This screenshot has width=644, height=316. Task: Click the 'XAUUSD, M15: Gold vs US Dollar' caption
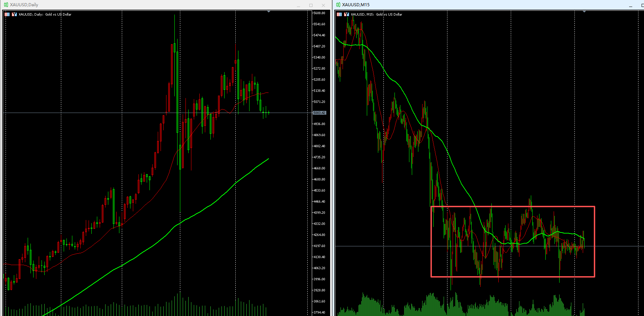(377, 15)
